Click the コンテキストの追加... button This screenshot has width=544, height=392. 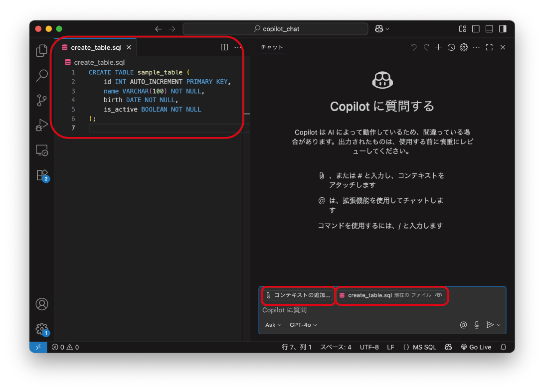[x=298, y=295]
